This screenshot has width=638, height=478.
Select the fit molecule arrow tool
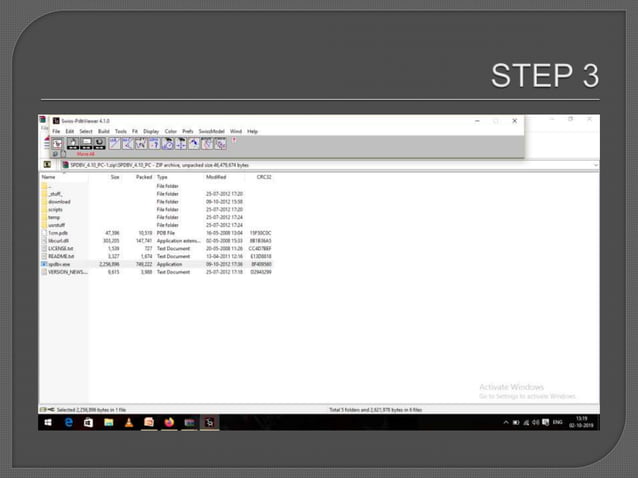coord(194,143)
